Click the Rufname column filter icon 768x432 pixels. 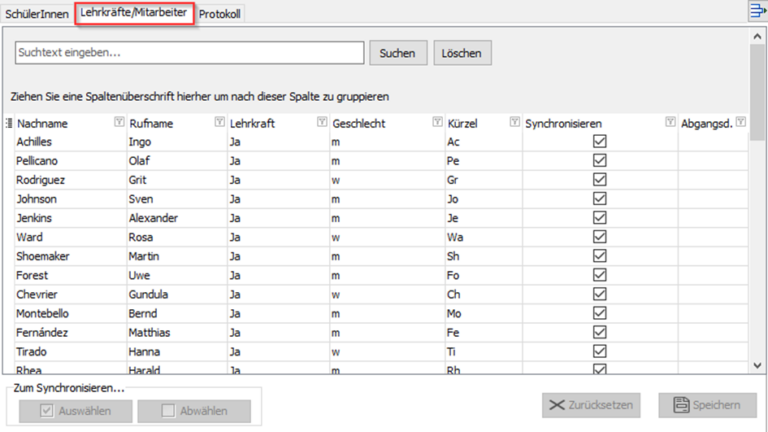coord(219,122)
